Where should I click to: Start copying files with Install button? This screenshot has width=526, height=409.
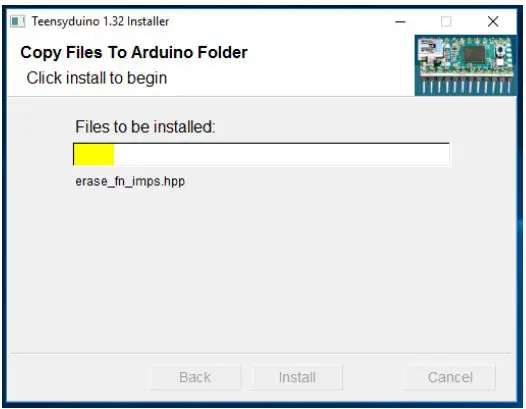[297, 377]
